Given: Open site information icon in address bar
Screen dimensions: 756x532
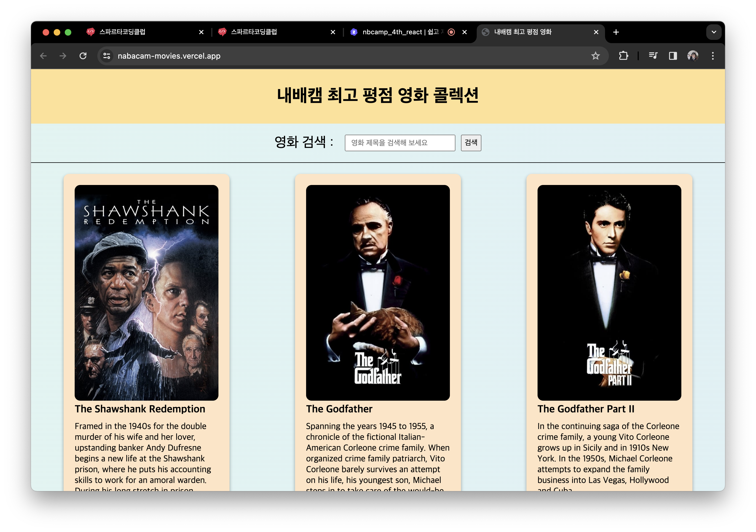Looking at the screenshot, I should tap(107, 56).
